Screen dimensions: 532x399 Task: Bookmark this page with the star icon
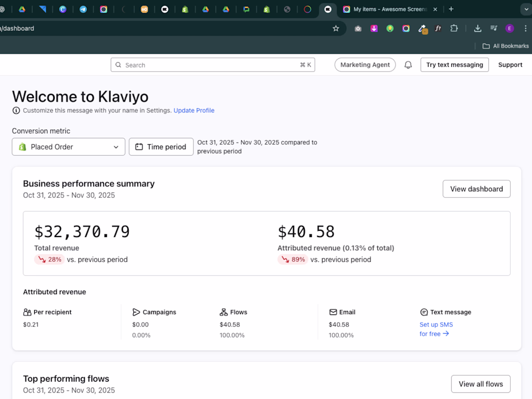coord(336,29)
